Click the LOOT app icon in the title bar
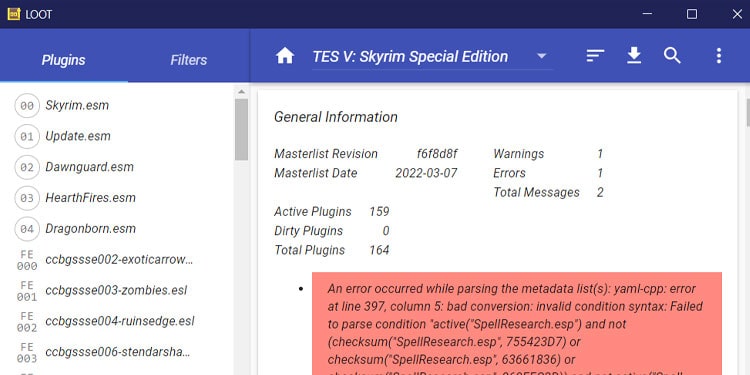 point(13,14)
